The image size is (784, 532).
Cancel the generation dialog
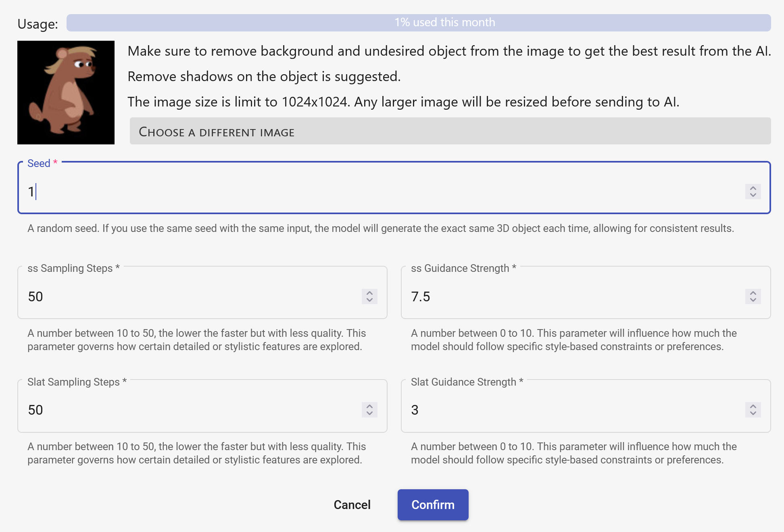(x=352, y=505)
